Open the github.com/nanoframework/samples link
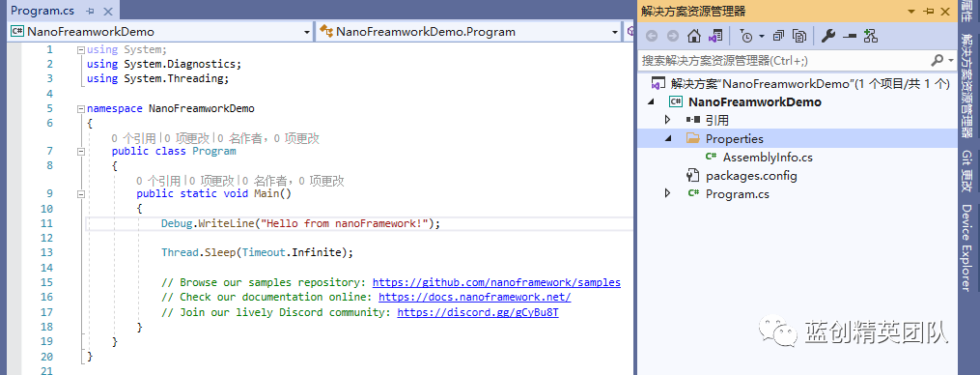This screenshot has width=980, height=375. (496, 282)
